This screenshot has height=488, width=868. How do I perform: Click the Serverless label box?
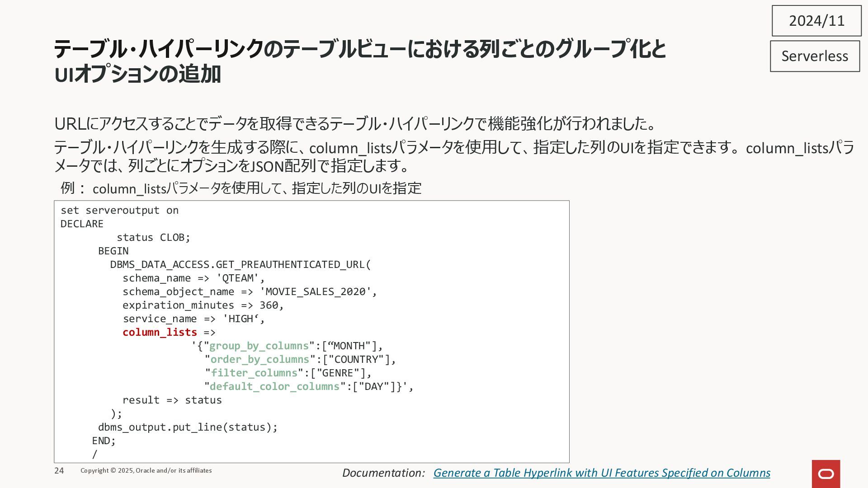coord(814,56)
